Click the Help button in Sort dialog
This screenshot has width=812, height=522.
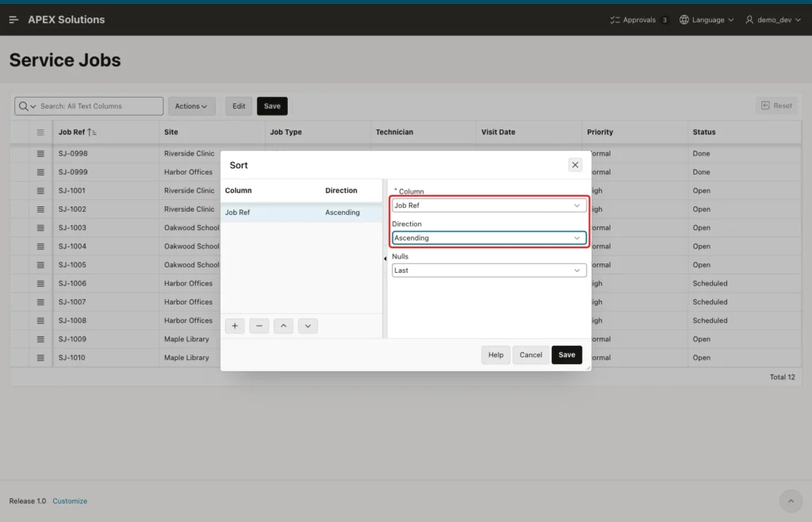coord(496,355)
